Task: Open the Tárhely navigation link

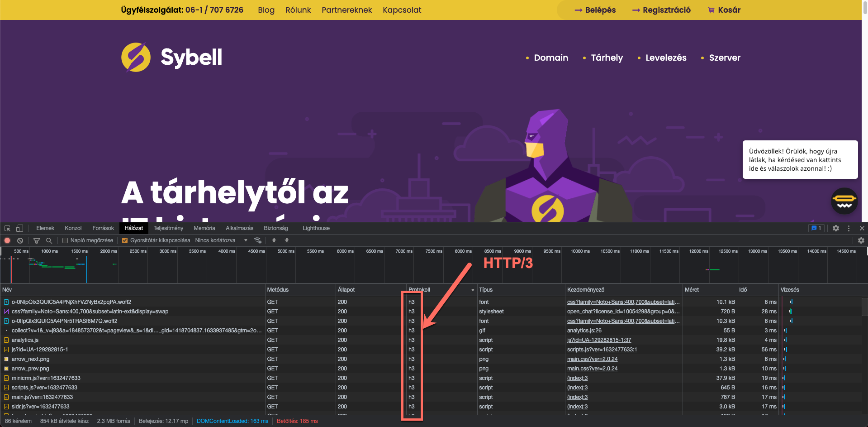Action: (607, 58)
